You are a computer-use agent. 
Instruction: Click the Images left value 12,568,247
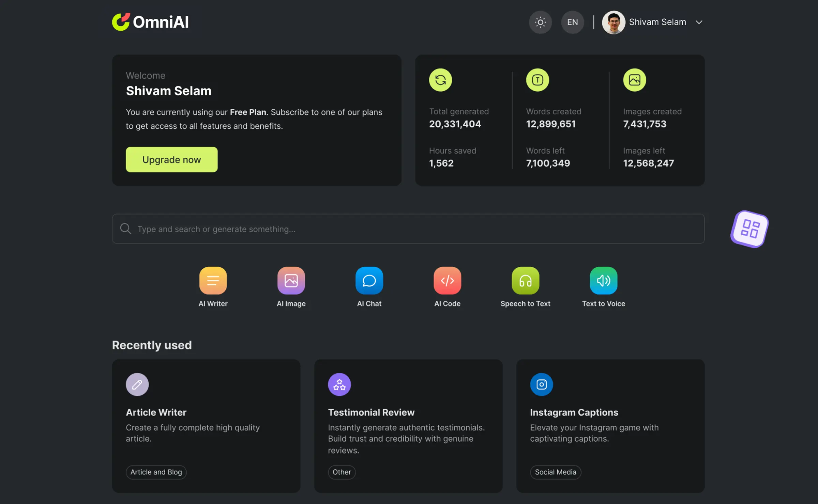click(x=649, y=163)
